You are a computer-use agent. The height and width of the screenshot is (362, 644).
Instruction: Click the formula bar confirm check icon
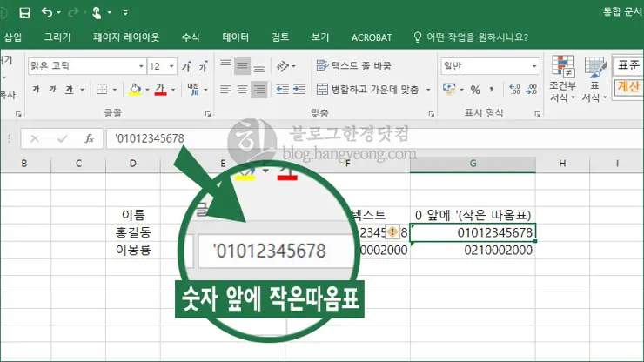coord(62,139)
